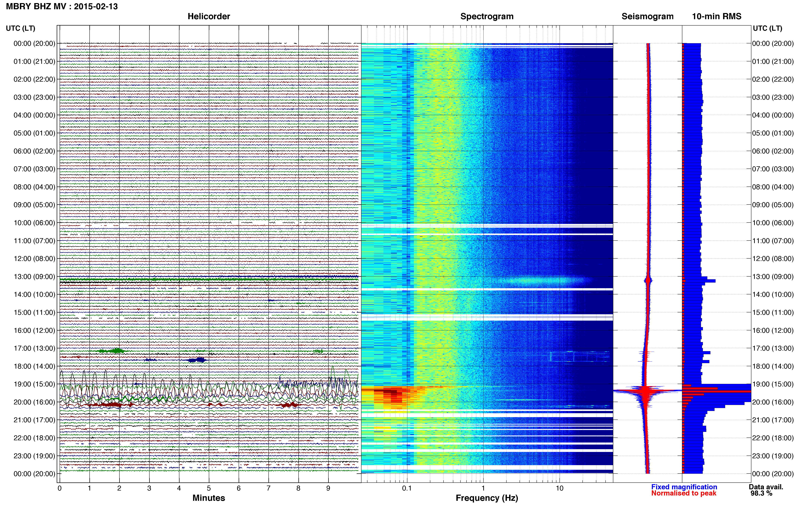The height and width of the screenshot is (508, 812).
Task: Select the 22:00 (18:00) label on Helicorder axis
Action: click(34, 438)
